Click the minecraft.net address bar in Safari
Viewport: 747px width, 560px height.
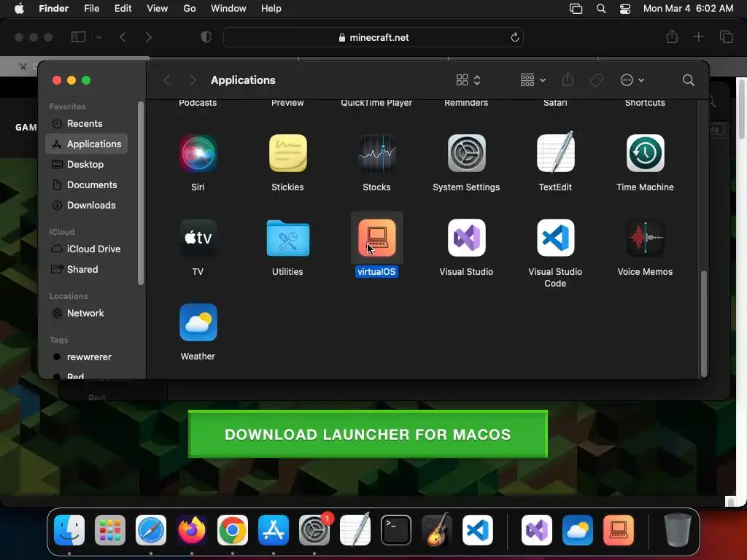point(373,37)
